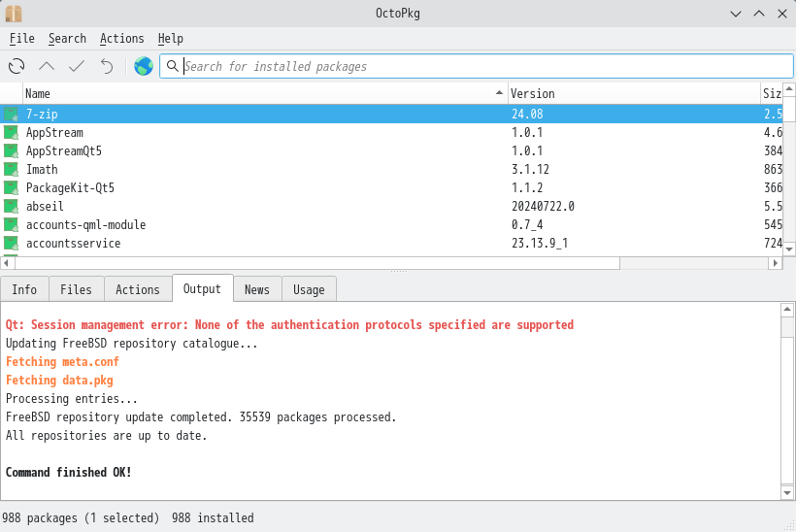Click the 'Fetching meta.conf' output line
The height and width of the screenshot is (532, 796).
[x=62, y=361]
